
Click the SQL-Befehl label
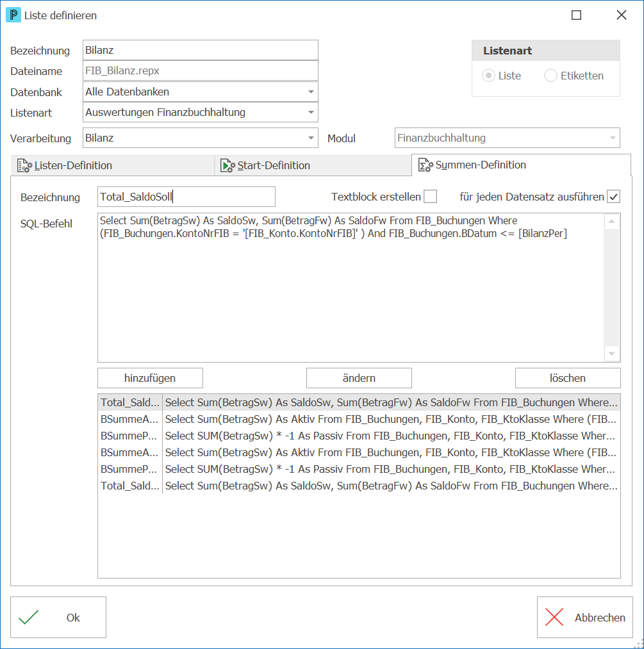click(x=46, y=224)
